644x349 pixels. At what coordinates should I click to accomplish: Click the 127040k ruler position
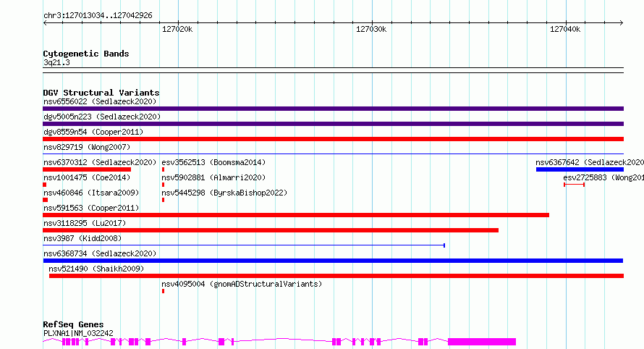[565, 29]
